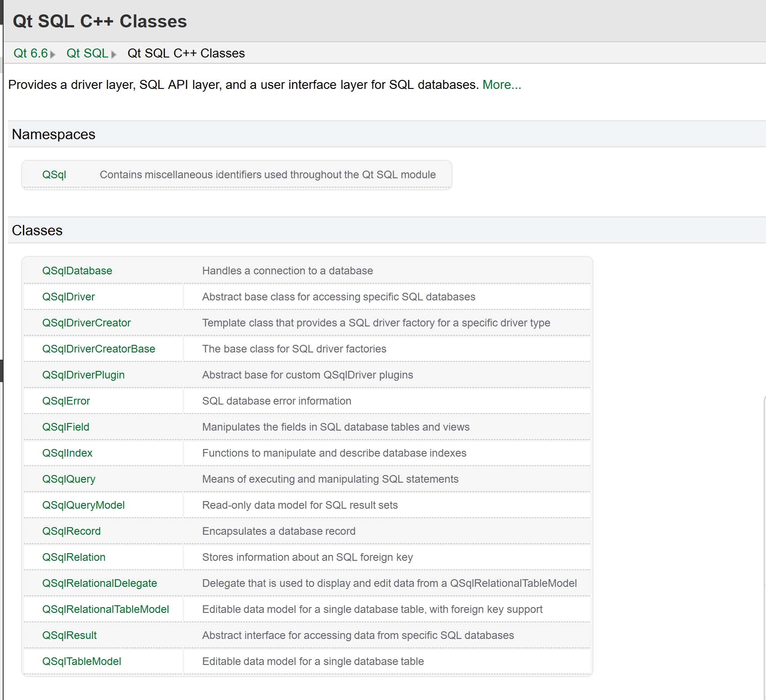The width and height of the screenshot is (766, 700).
Task: Follow the More... link in description
Action: coord(502,85)
